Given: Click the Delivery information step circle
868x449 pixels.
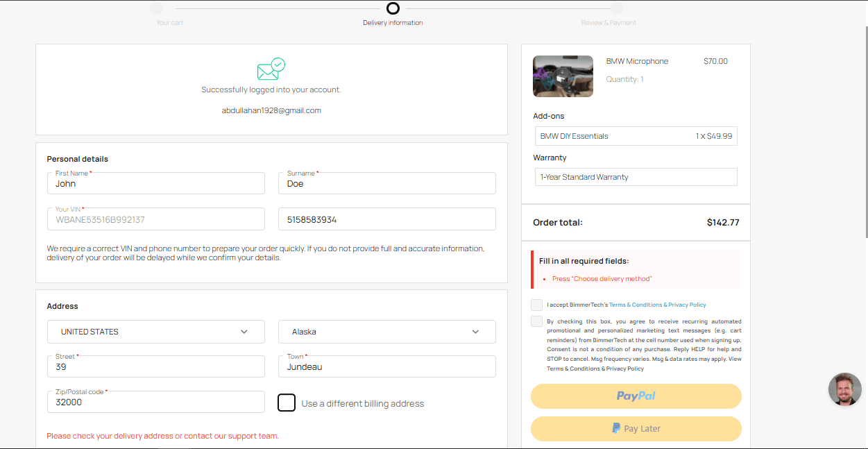Looking at the screenshot, I should (x=393, y=8).
